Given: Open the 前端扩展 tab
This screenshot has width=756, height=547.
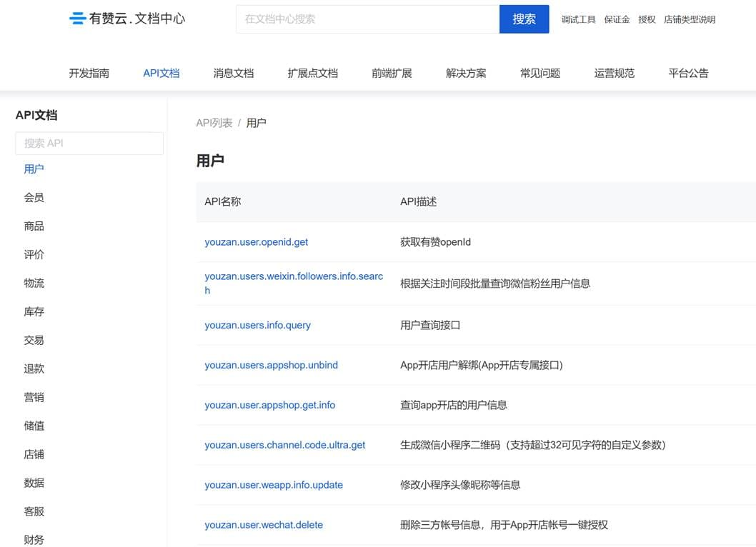Looking at the screenshot, I should click(392, 74).
